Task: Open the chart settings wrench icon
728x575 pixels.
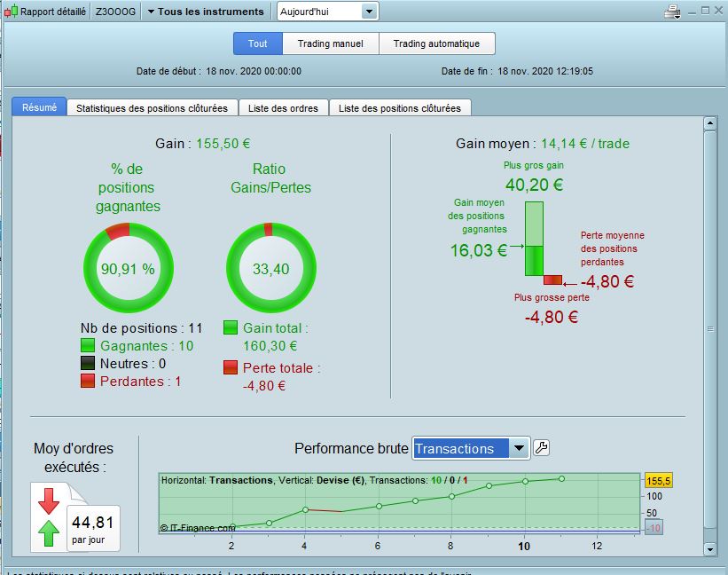Action: point(542,448)
